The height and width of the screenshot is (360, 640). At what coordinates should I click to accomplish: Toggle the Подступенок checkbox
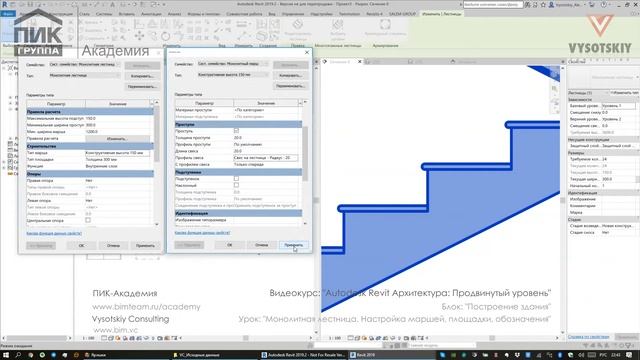pos(236,178)
